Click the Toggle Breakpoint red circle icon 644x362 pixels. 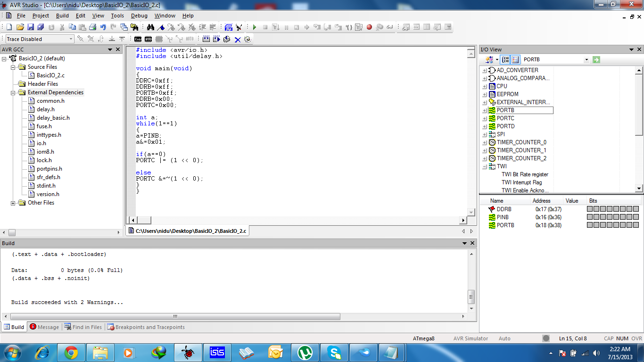coord(369,27)
